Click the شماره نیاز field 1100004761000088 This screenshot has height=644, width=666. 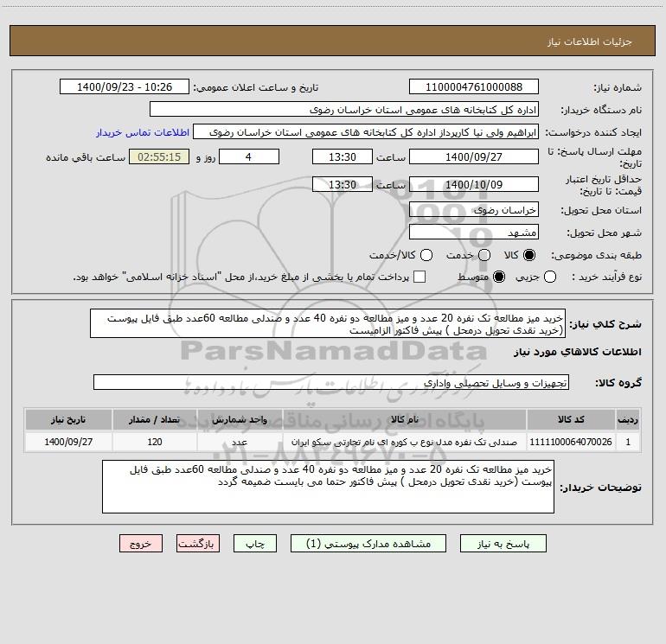(x=474, y=87)
